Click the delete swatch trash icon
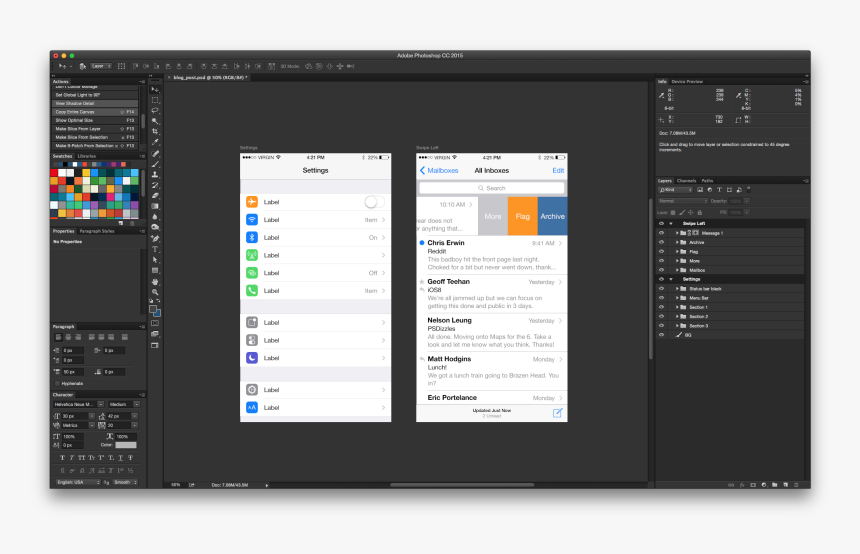This screenshot has width=860, height=554. 132,223
